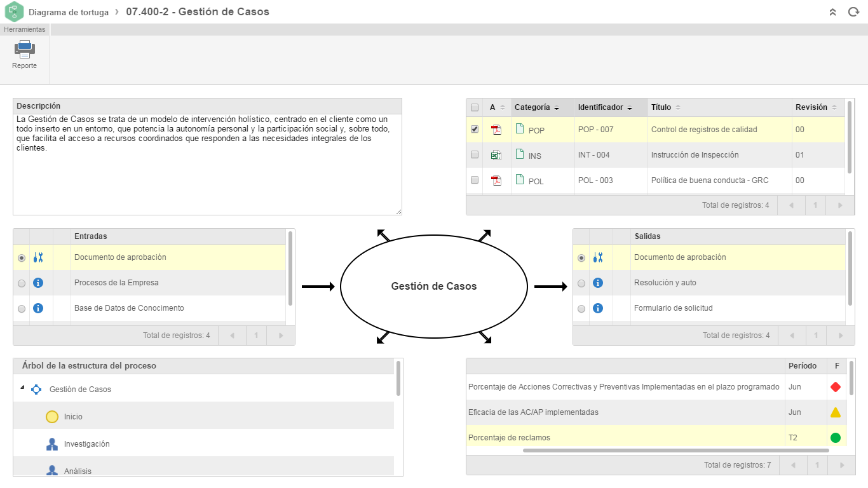Check the INT - 004 row checkbox
The height and width of the screenshot is (488, 868).
(475, 154)
